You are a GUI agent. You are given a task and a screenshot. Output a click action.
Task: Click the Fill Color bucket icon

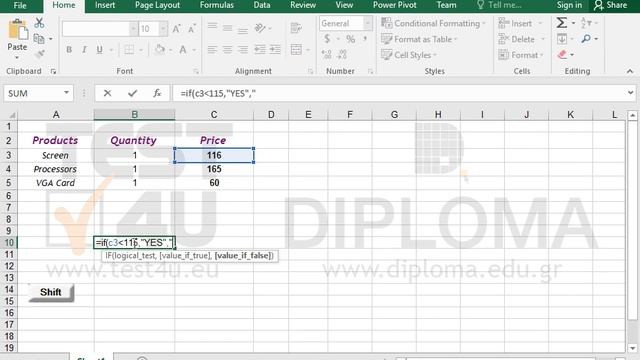pos(160,50)
